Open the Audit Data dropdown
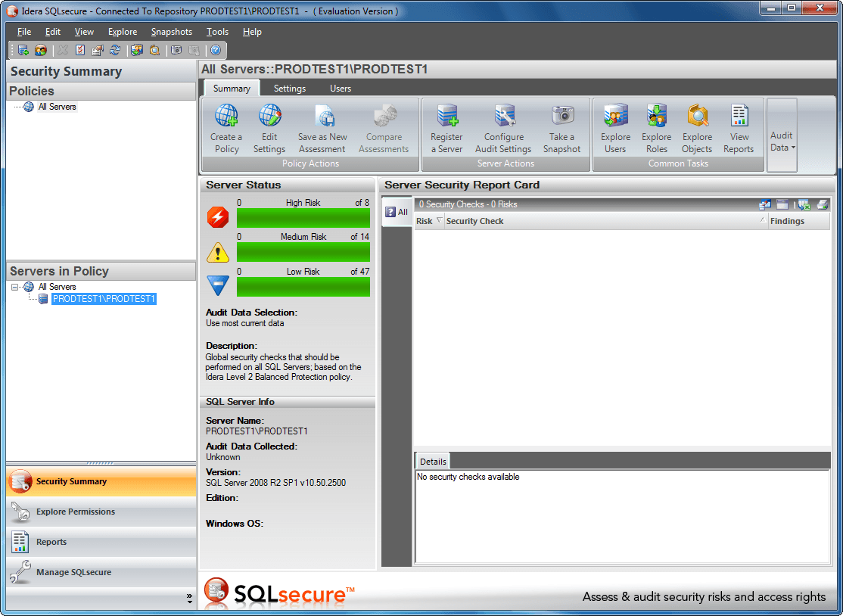This screenshot has width=843, height=616. (x=782, y=135)
